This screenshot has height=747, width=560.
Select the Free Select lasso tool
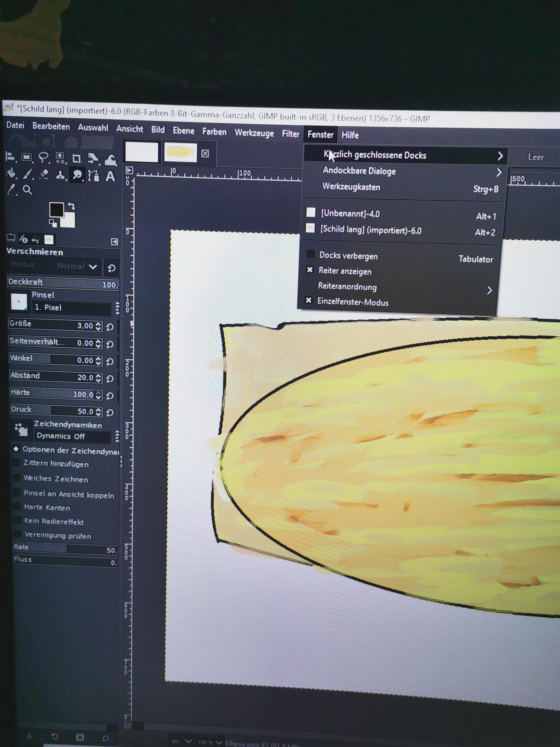[x=43, y=157]
